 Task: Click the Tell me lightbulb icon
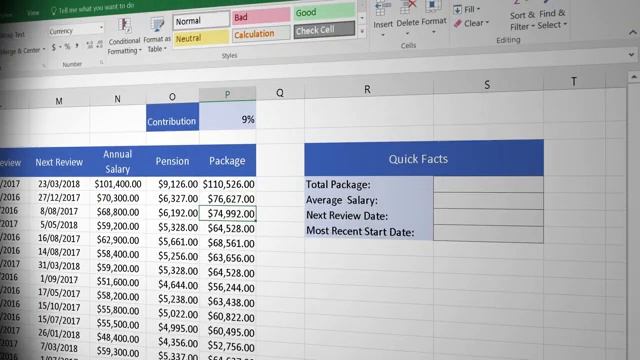click(x=53, y=11)
